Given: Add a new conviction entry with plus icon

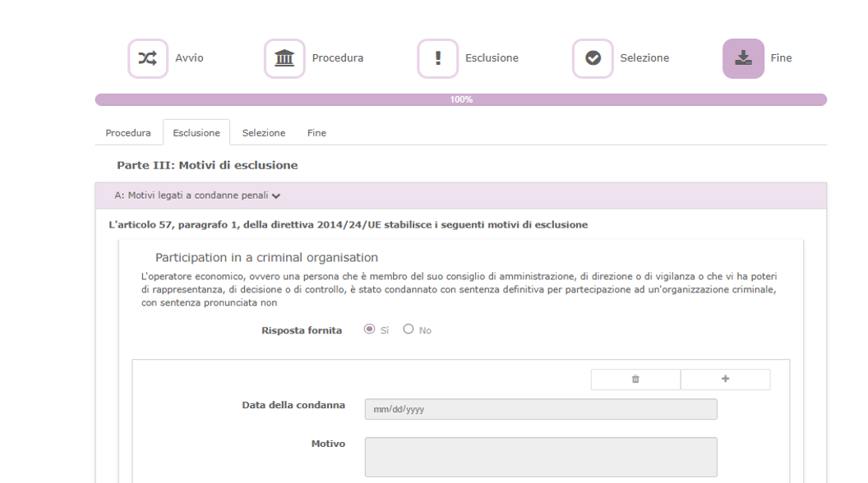Looking at the screenshot, I should pyautogui.click(x=725, y=379).
